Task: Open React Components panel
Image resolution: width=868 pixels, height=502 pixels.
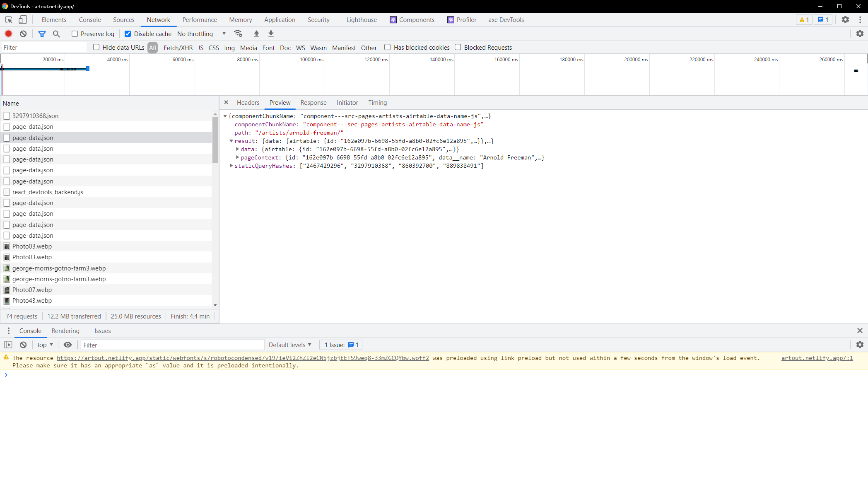Action: coord(412,19)
